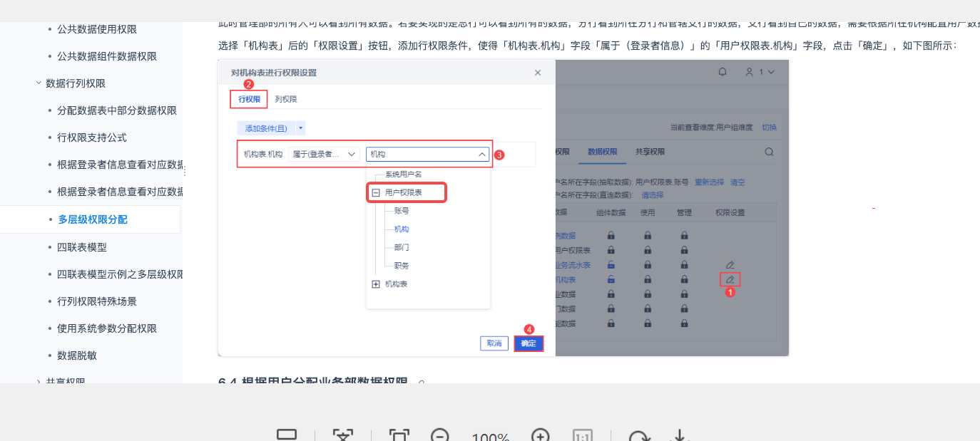
Task: Open the 属于(登录者 condition dropdown
Action: pos(325,154)
